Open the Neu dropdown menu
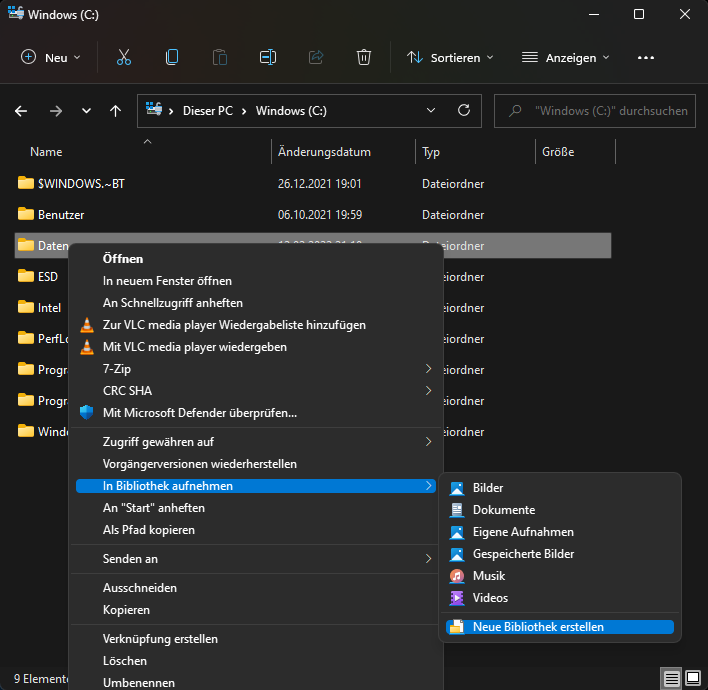Viewport: 708px width, 690px height. [51, 57]
